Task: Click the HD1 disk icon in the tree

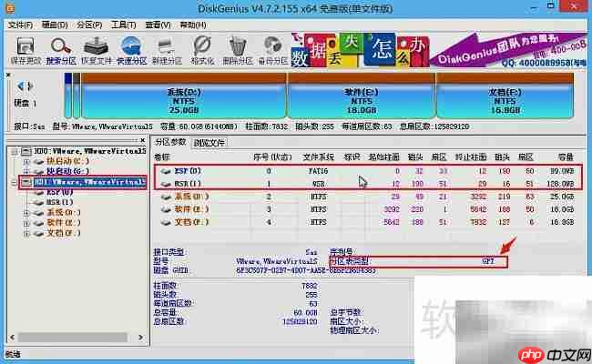Action: [x=26, y=183]
